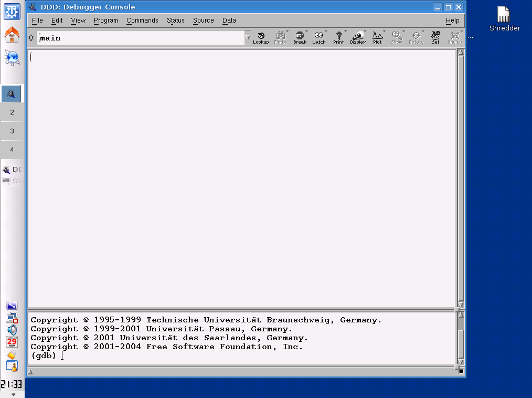Switch to desktop 1 in the pager
This screenshot has height=398, width=532.
11,93
